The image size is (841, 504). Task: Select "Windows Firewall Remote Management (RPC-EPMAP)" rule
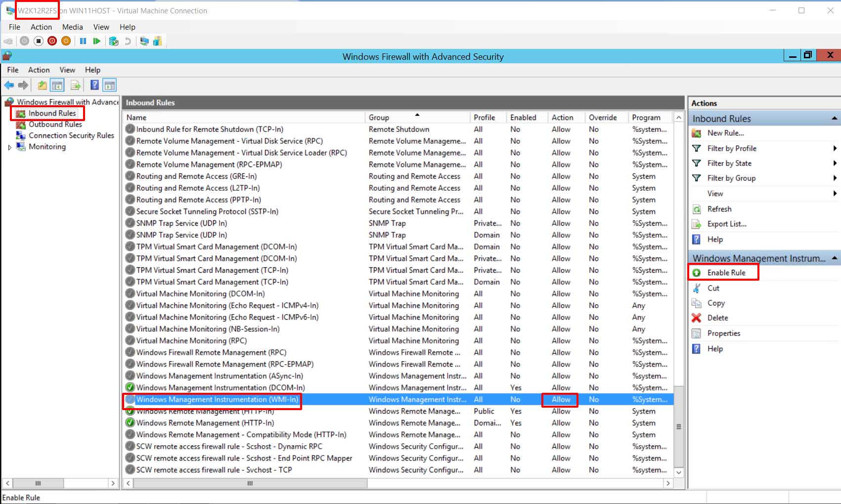pos(225,364)
